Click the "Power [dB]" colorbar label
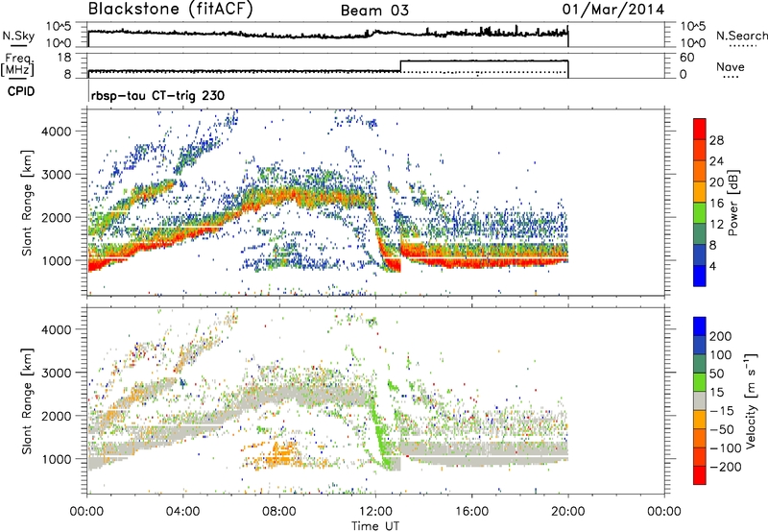This screenshot has height=532, width=768. [x=733, y=203]
